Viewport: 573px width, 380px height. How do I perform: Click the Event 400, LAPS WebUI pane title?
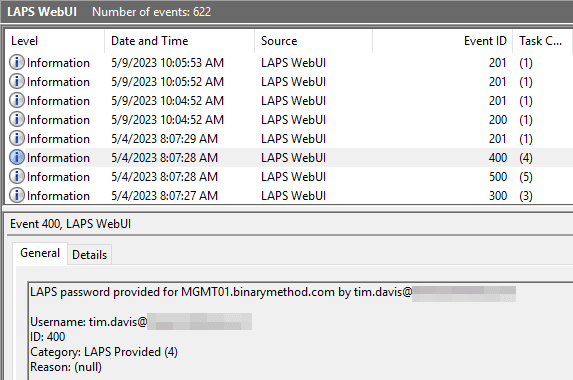coord(71,224)
